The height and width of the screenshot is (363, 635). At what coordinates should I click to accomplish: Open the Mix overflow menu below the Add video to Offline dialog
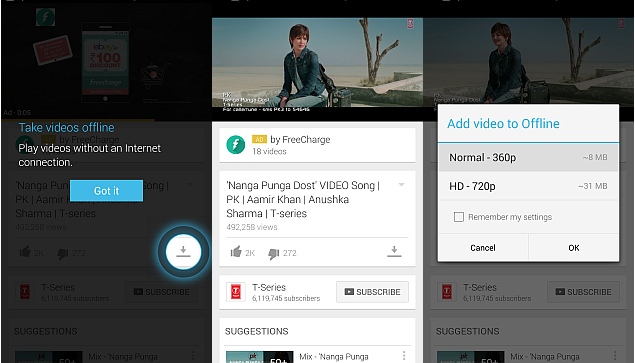[615, 355]
